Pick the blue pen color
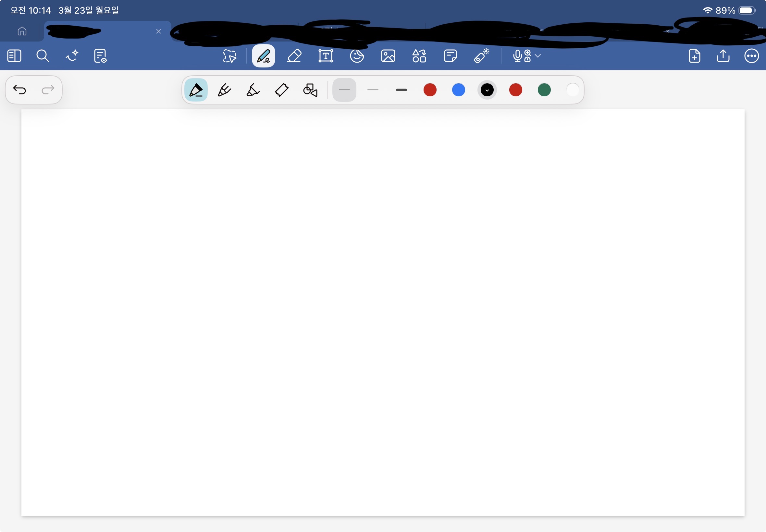This screenshot has width=766, height=532. coord(459,90)
